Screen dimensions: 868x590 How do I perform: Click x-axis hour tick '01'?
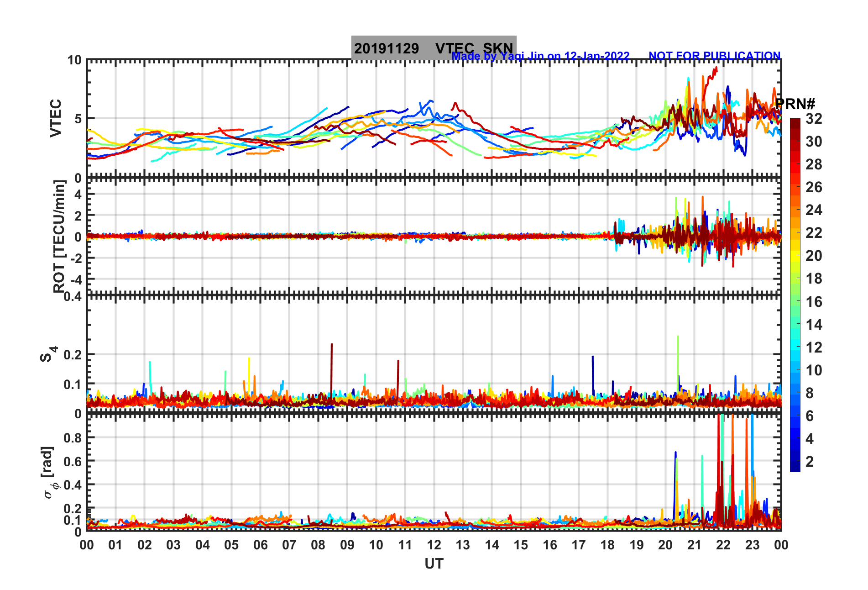pos(115,545)
